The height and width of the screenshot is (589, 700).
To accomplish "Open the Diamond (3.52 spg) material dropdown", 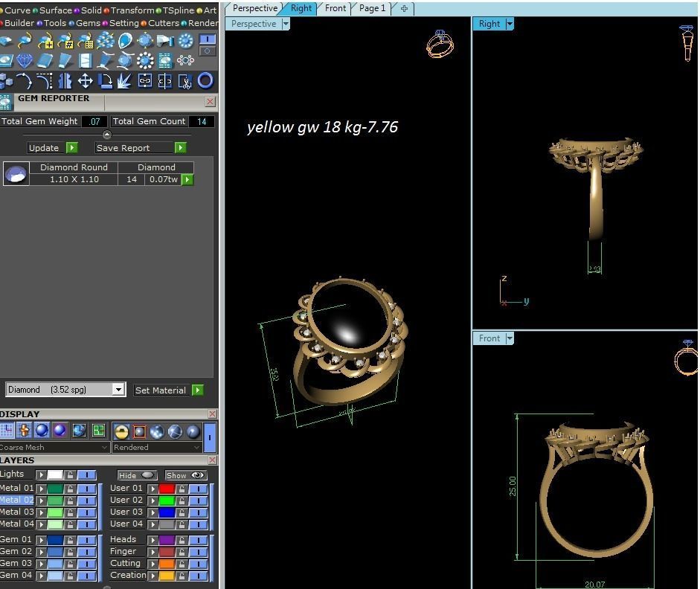I will [x=118, y=390].
